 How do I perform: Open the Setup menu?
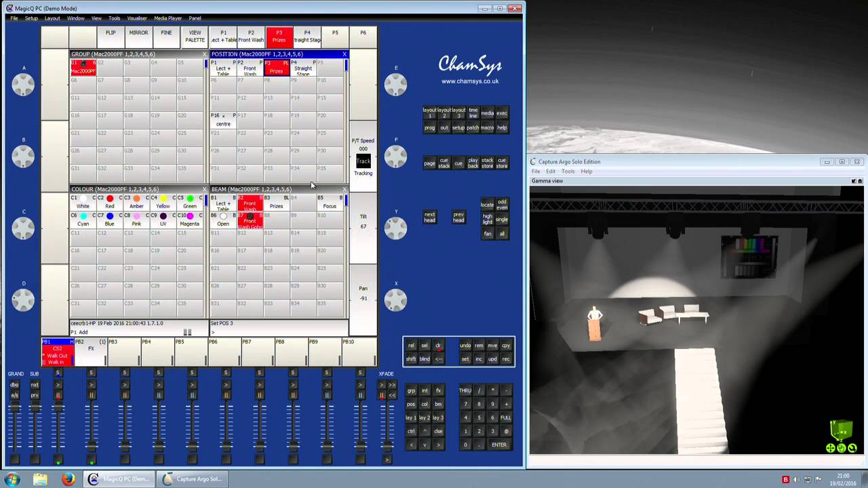pos(31,18)
